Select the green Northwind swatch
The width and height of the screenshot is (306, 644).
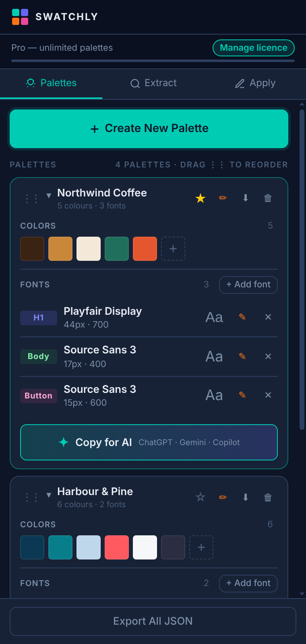pyautogui.click(x=117, y=249)
